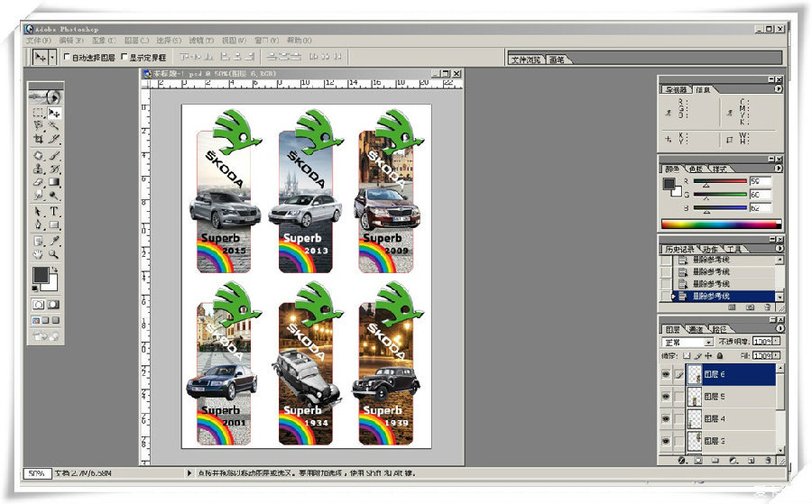Open the Layers panel flyout menu arrow

coord(779,328)
